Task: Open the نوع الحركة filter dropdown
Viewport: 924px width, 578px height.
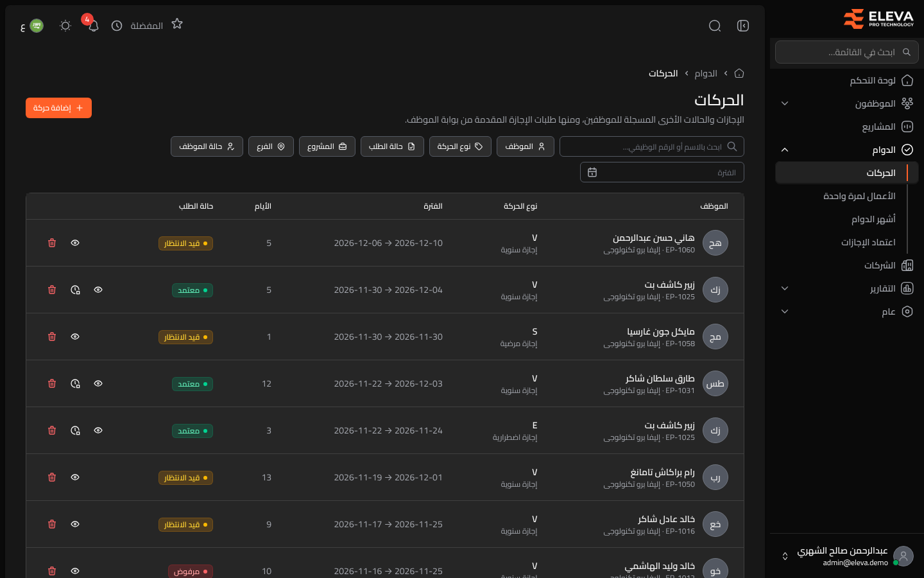Action: point(460,146)
